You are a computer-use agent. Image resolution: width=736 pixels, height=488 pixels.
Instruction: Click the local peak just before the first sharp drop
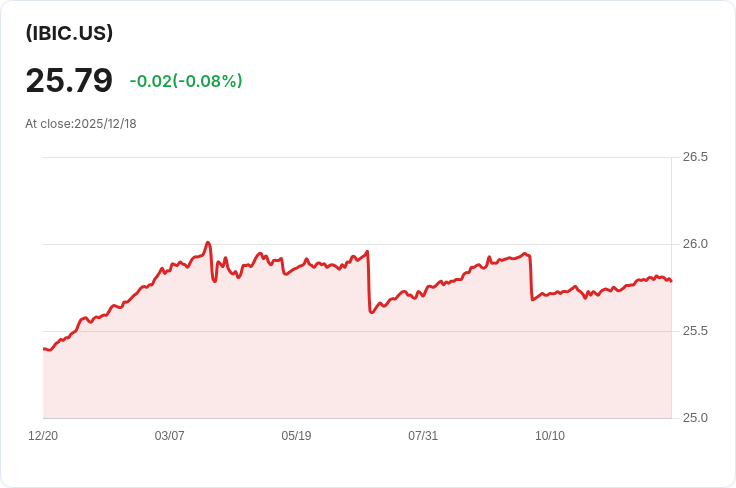coord(368,251)
